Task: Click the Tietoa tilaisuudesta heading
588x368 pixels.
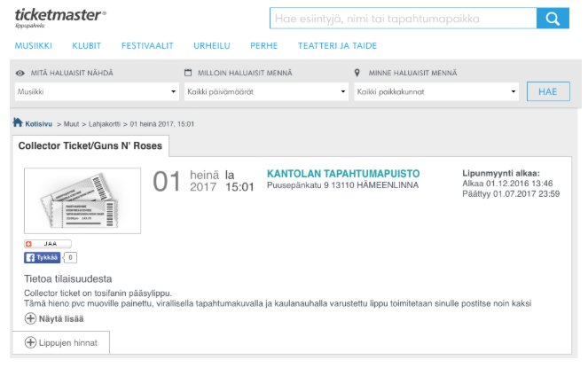Action: (x=68, y=278)
